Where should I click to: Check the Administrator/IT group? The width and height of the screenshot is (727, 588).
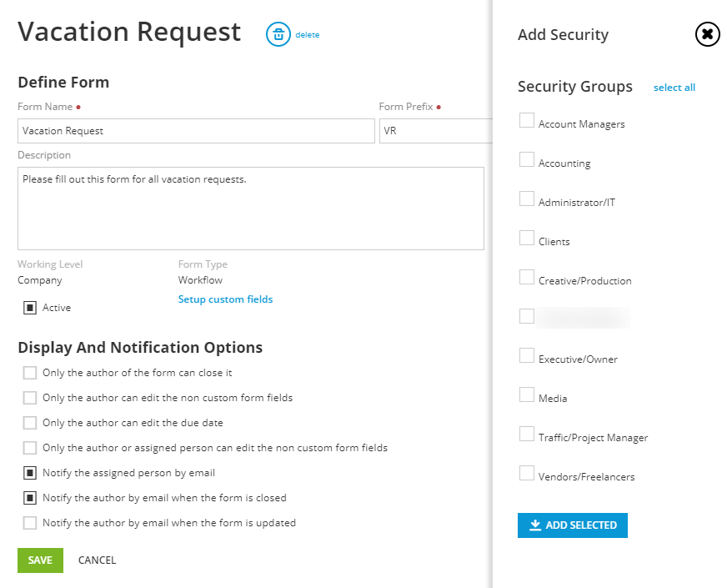(x=527, y=199)
